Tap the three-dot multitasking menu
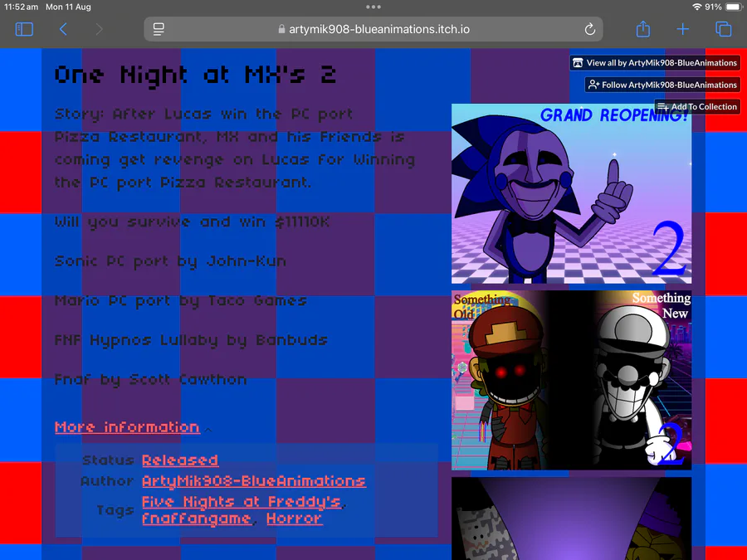This screenshot has height=560, width=747. (373, 7)
